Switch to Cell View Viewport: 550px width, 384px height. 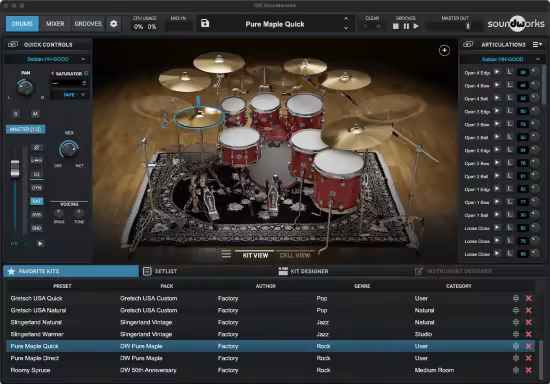(295, 255)
